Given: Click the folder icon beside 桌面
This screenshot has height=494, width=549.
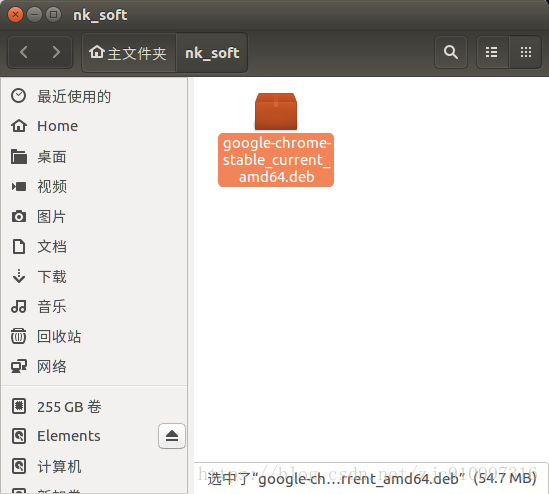Looking at the screenshot, I should click(19, 156).
